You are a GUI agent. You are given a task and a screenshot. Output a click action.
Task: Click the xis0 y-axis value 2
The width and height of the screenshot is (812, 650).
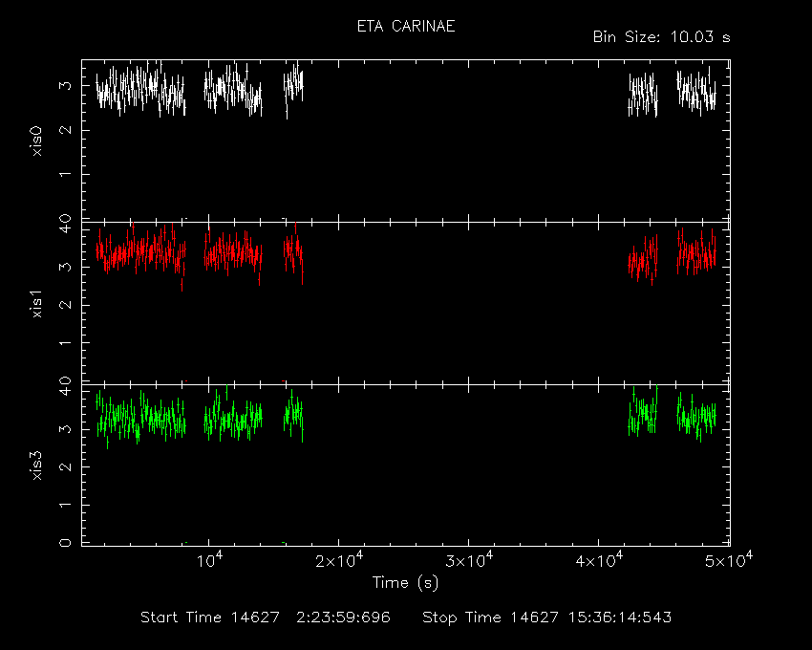(66, 130)
